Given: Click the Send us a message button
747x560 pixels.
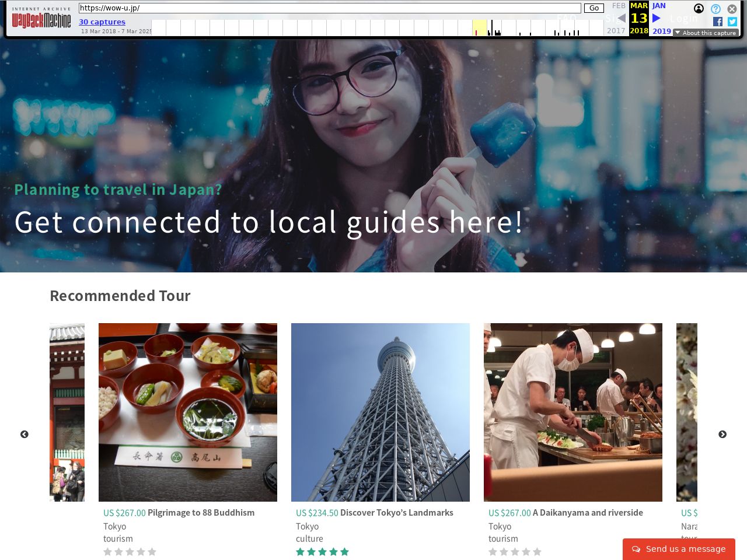Looking at the screenshot, I should (x=679, y=549).
